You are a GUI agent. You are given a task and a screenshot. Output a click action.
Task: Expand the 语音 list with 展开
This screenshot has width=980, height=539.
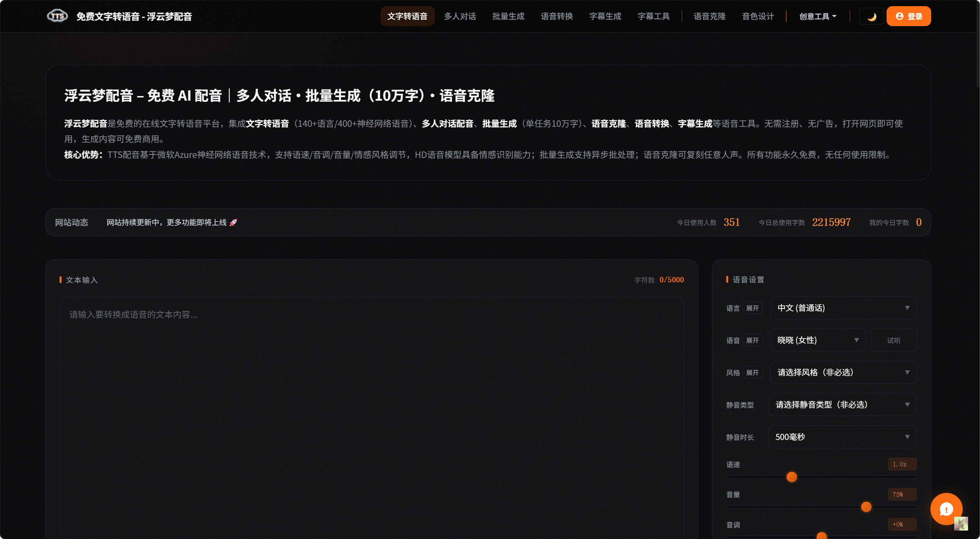pos(752,340)
